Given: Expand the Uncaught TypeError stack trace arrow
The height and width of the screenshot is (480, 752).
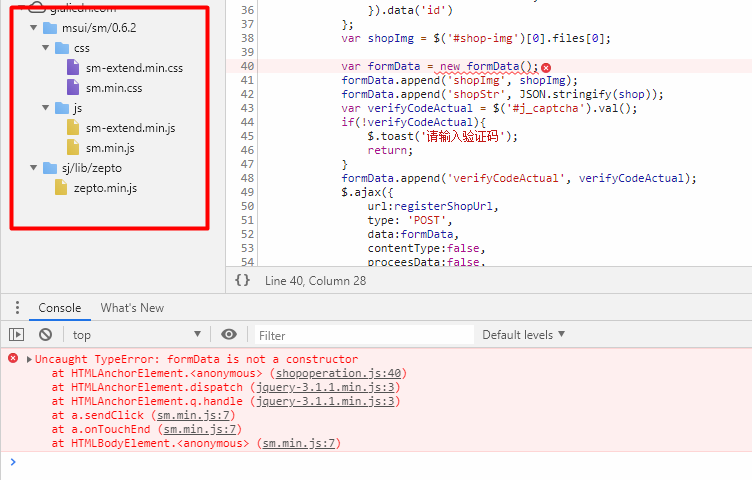Looking at the screenshot, I should tap(29, 359).
